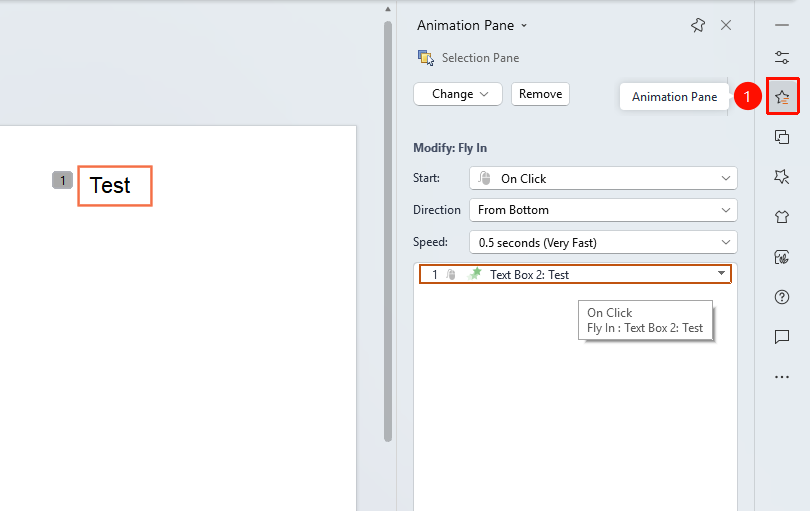Click the scroll up arrow above the scrollbar
810x511 pixels.
pos(388,9)
